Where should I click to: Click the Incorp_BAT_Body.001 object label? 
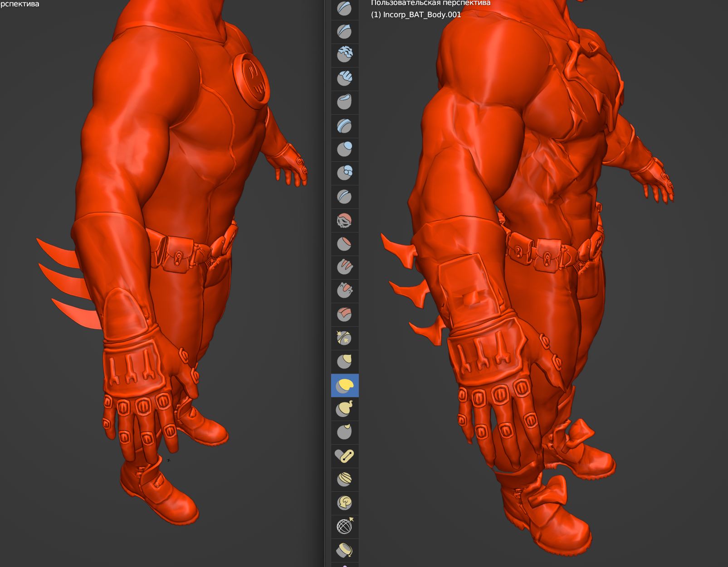(x=416, y=15)
